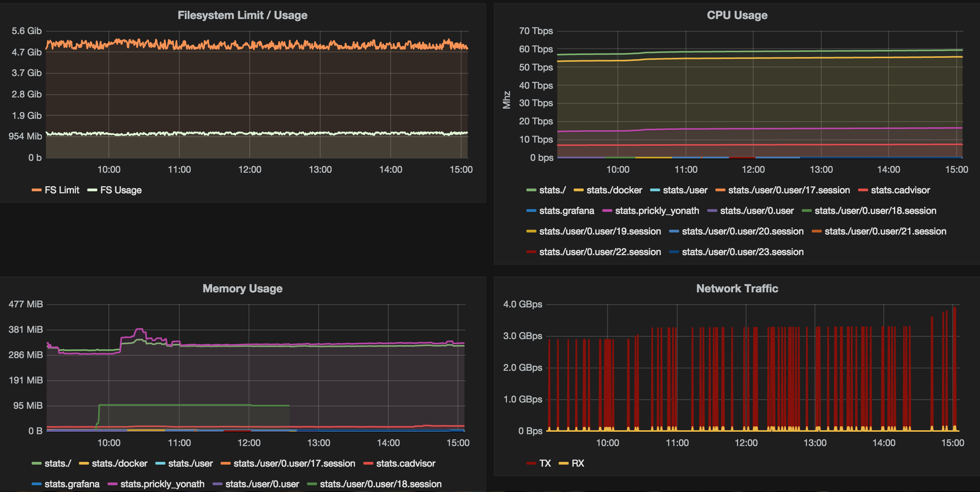This screenshot has height=492, width=980.
Task: Toggle stats.prickly_yonath in CPU Usage legend
Action: point(657,211)
